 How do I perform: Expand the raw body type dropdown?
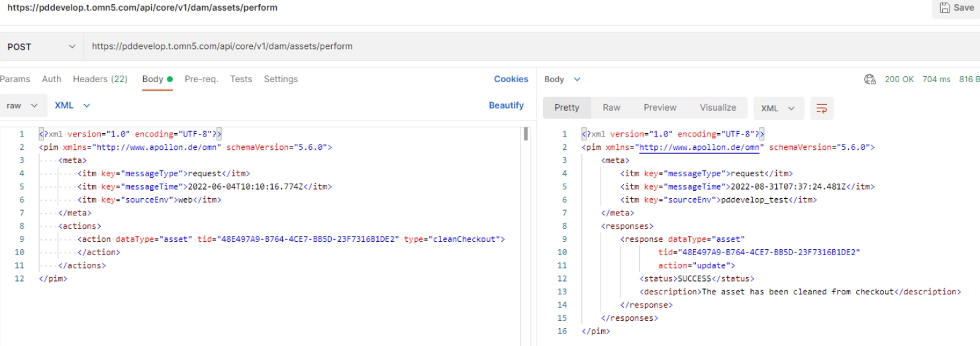point(23,105)
